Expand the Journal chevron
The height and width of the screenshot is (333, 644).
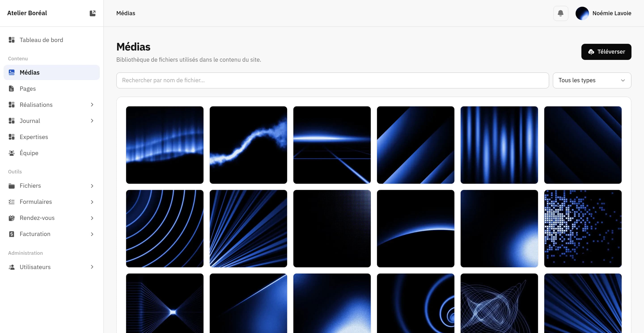click(x=92, y=121)
